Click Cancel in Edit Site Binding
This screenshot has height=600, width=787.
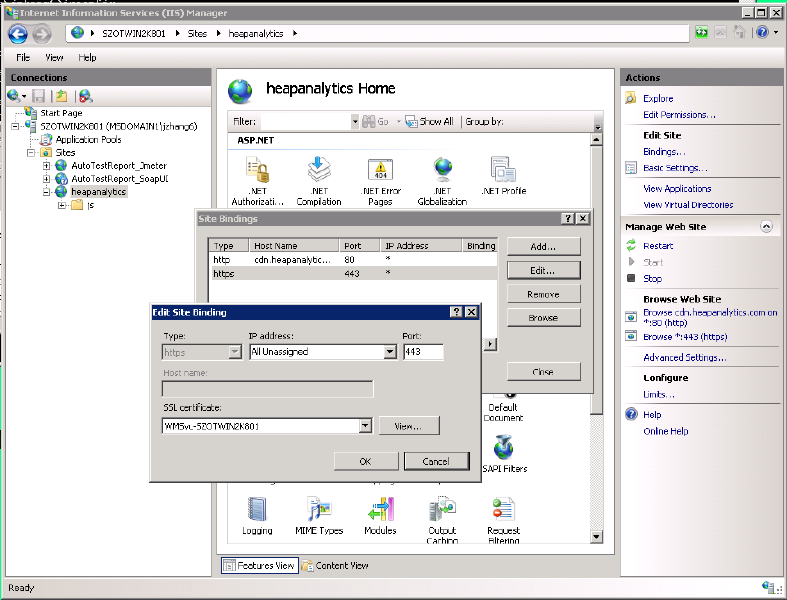click(x=436, y=461)
